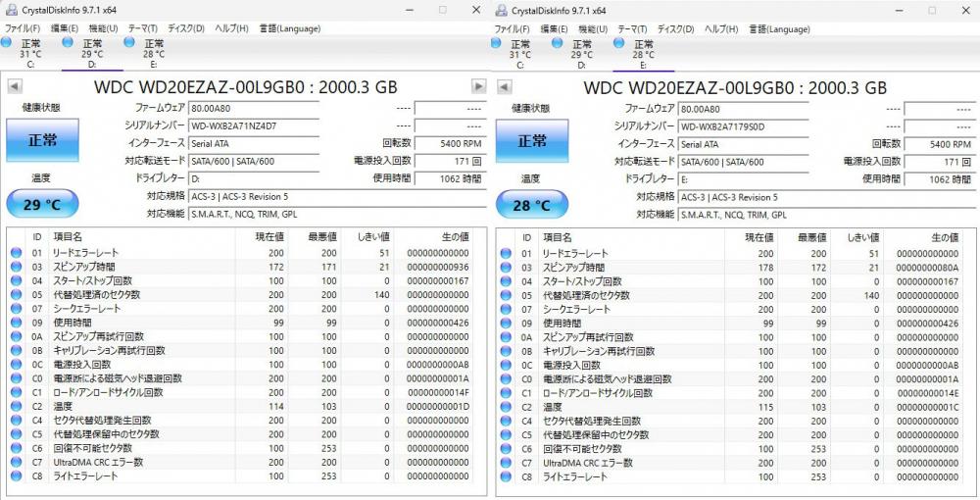980x500 pixels.
Task: Click status icon for 04 スタート/ストップ回数 right window
Action: pyautogui.click(x=506, y=281)
